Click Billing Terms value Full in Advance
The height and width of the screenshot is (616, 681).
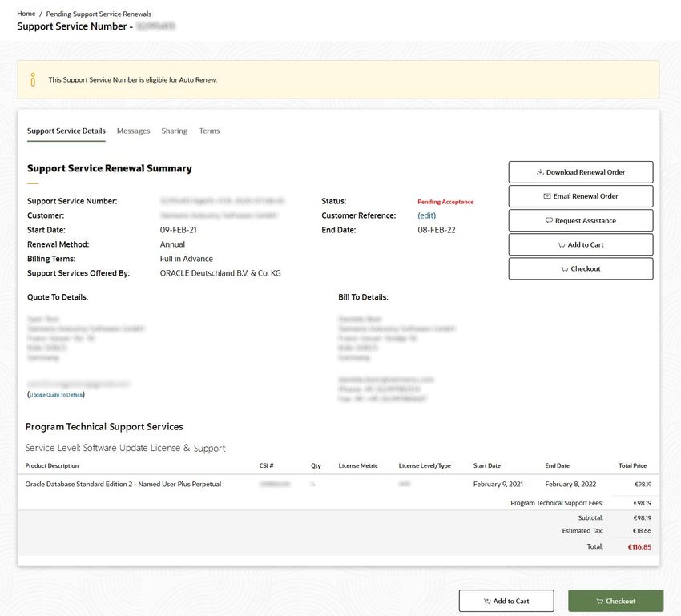pos(187,259)
